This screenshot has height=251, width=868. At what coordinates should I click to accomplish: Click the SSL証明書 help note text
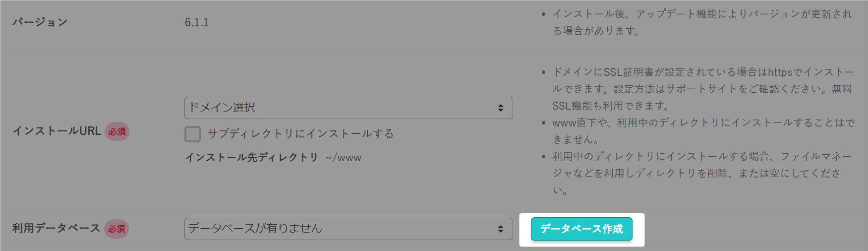point(703,89)
